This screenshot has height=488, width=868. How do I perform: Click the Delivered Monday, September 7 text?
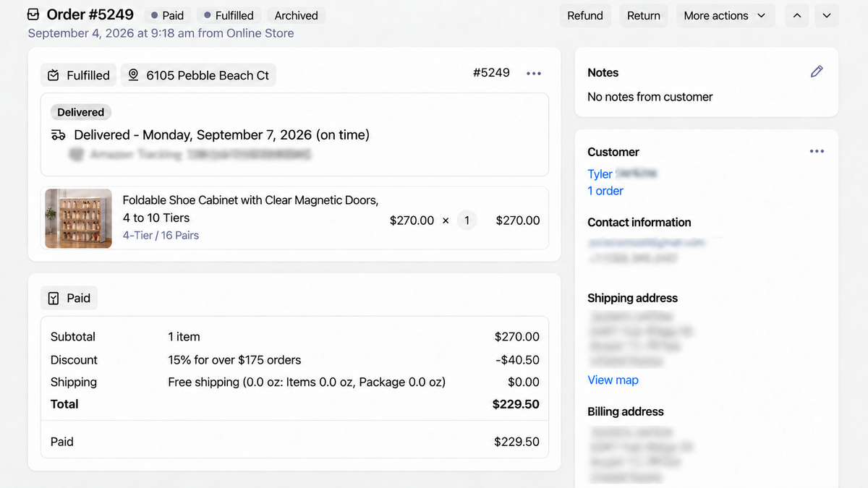pos(221,135)
